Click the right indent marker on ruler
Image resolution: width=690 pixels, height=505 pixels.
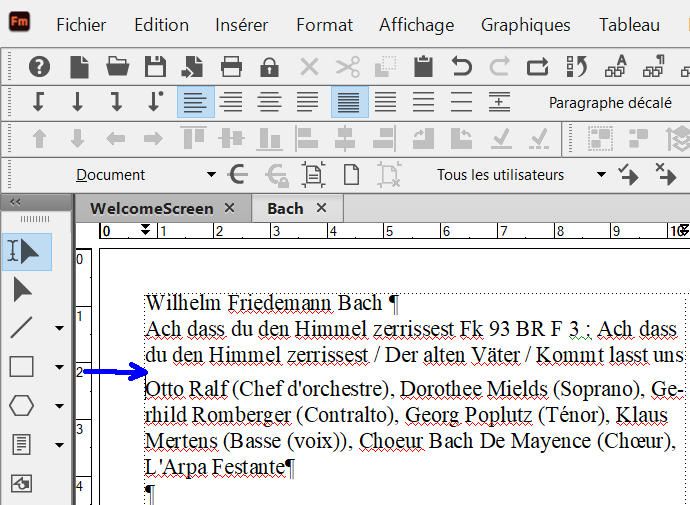[684, 231]
